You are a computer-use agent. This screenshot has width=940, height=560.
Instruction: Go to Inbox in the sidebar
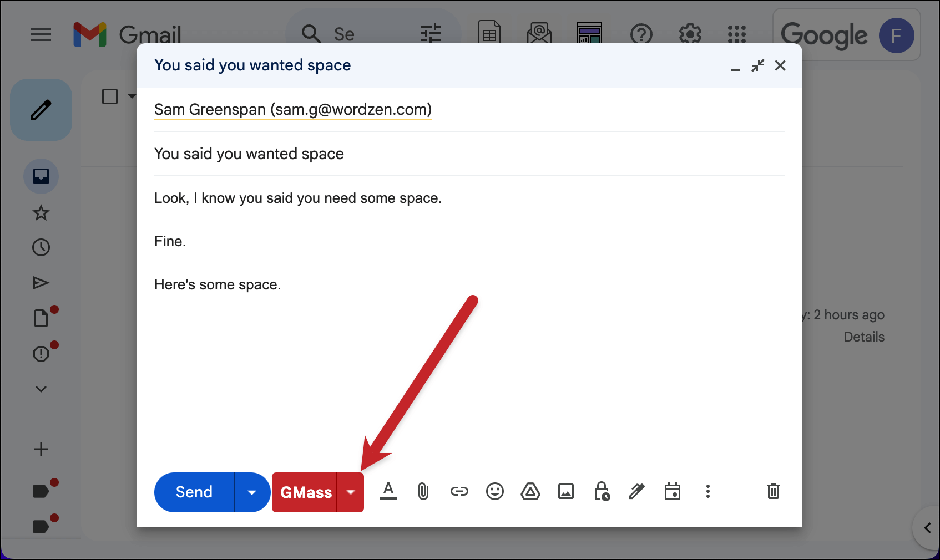41,176
